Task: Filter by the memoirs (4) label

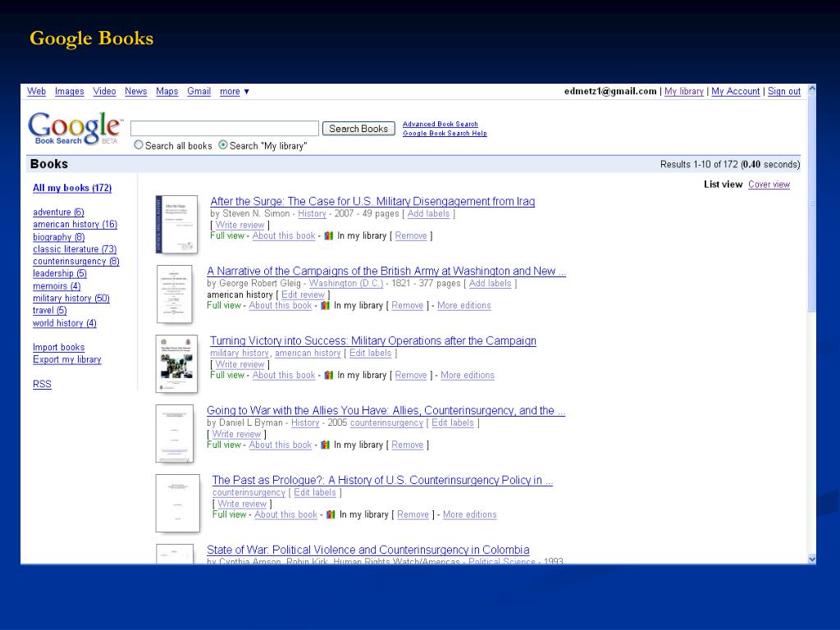Action: pyautogui.click(x=57, y=286)
